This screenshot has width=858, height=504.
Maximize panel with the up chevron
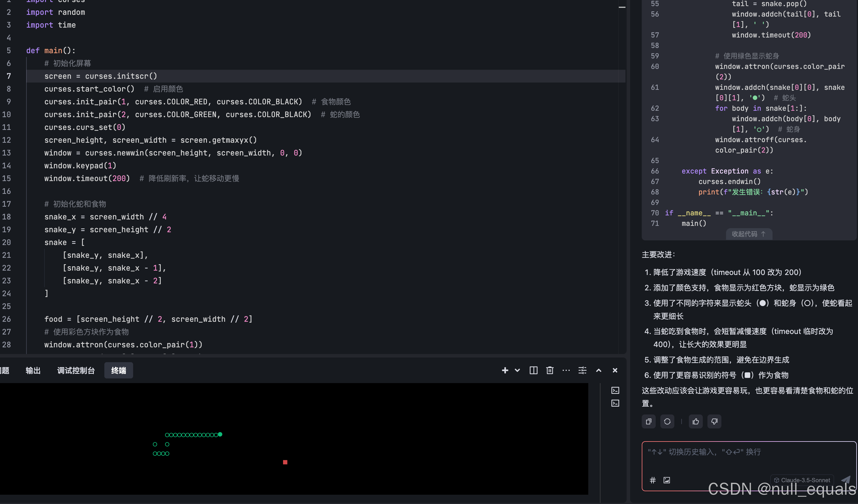599,370
